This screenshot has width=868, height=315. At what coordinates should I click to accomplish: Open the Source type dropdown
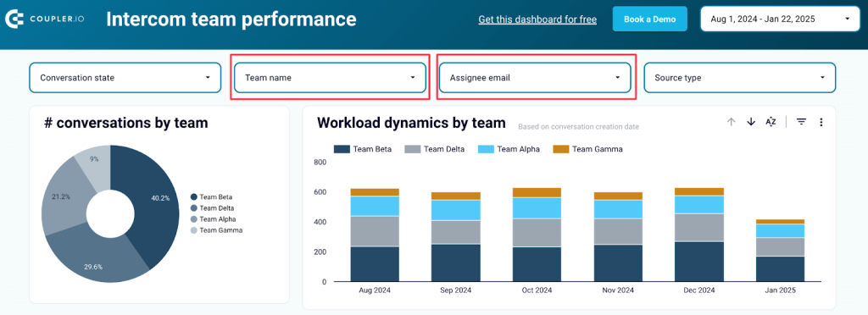pos(739,78)
